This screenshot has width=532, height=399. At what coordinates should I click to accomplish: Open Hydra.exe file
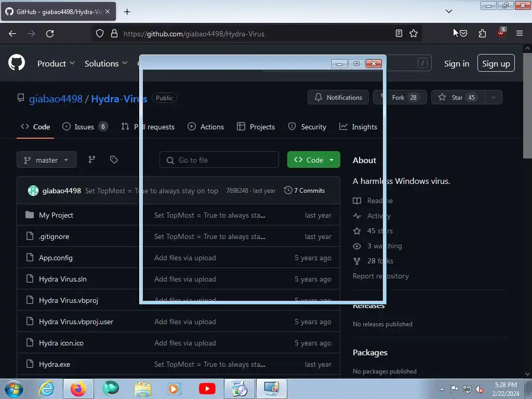[55, 364]
